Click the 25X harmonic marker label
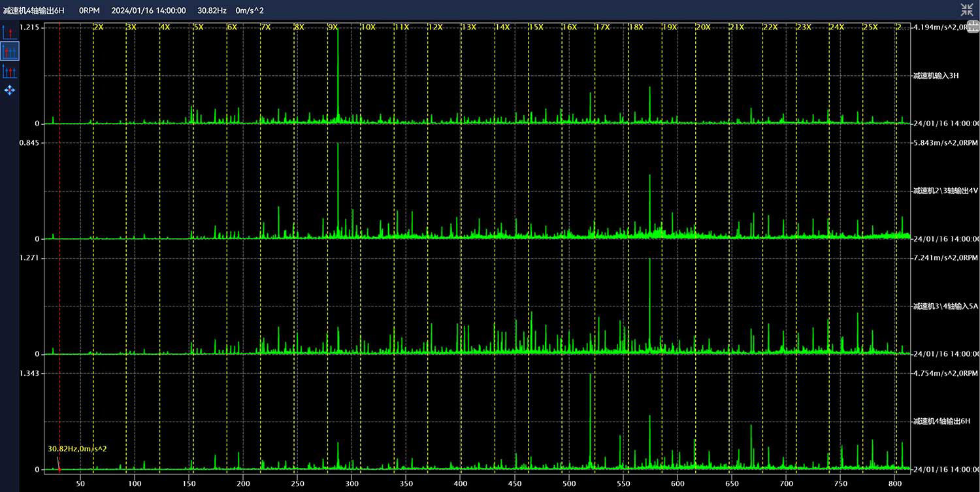The width and height of the screenshot is (980, 492). click(870, 27)
